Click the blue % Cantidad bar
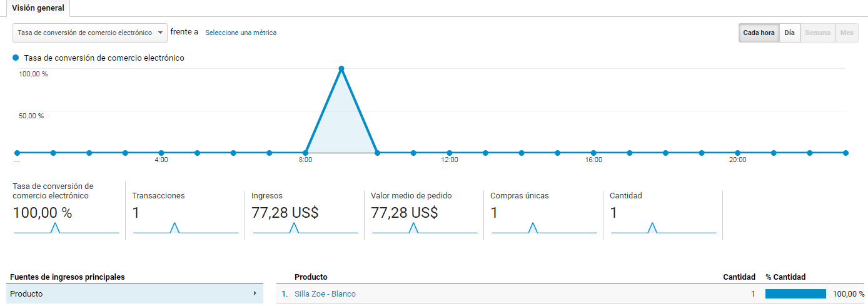The image size is (868, 306). click(795, 294)
